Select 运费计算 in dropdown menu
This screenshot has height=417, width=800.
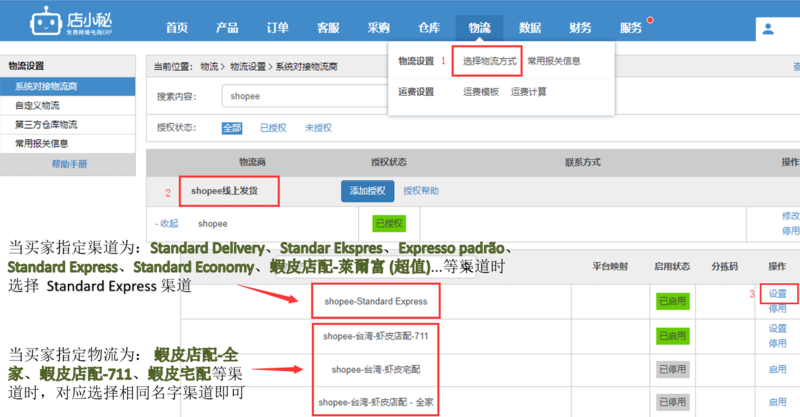pos(529,92)
